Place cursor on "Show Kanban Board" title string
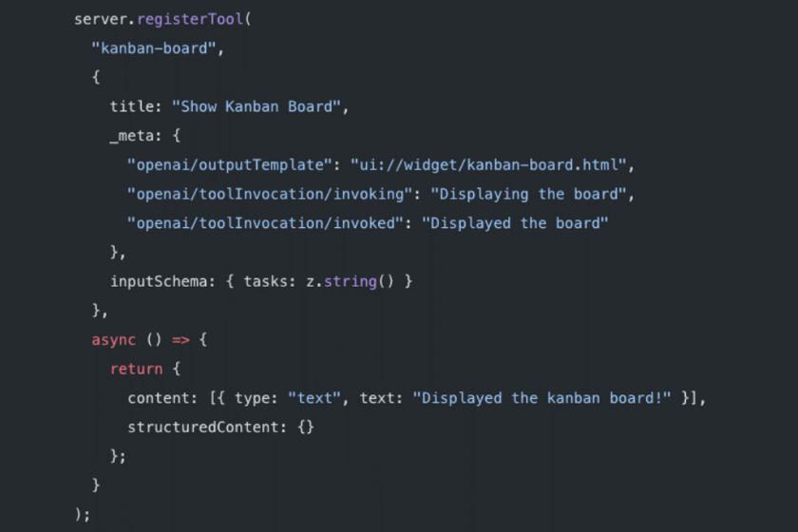This screenshot has width=798, height=532. tap(260, 106)
